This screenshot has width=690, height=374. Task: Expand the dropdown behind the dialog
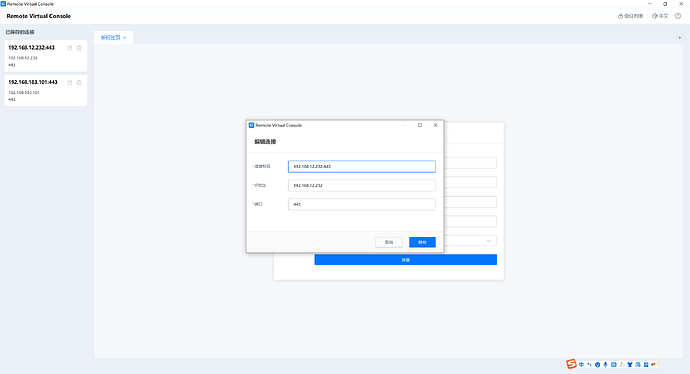pyautogui.click(x=488, y=241)
